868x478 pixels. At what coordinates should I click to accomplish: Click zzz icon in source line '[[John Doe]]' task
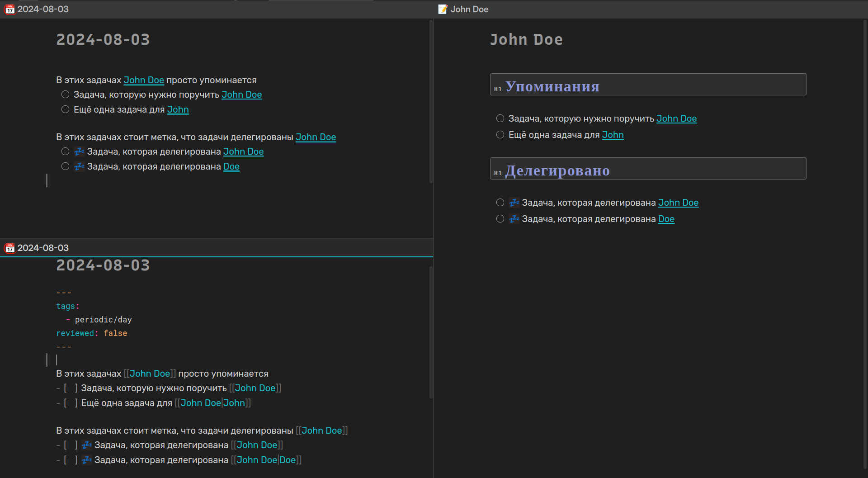point(87,445)
